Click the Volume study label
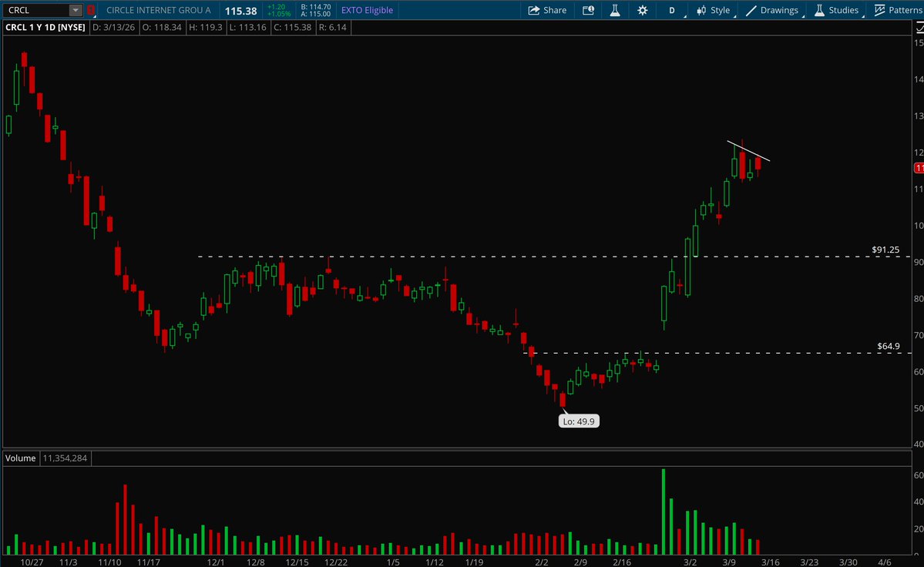 pyautogui.click(x=21, y=458)
